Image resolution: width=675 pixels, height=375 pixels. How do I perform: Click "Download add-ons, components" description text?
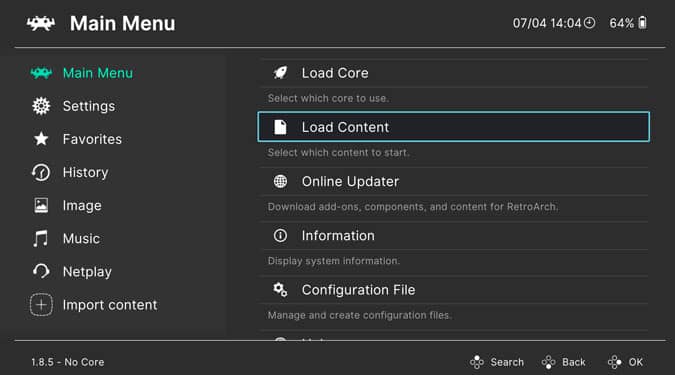pos(412,207)
